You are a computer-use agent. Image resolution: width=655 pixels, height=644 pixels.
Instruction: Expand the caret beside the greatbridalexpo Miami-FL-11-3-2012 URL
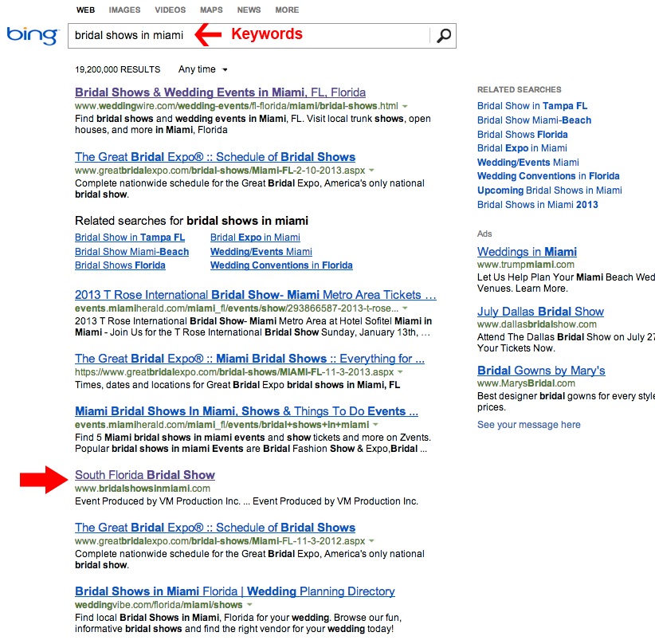(x=371, y=541)
